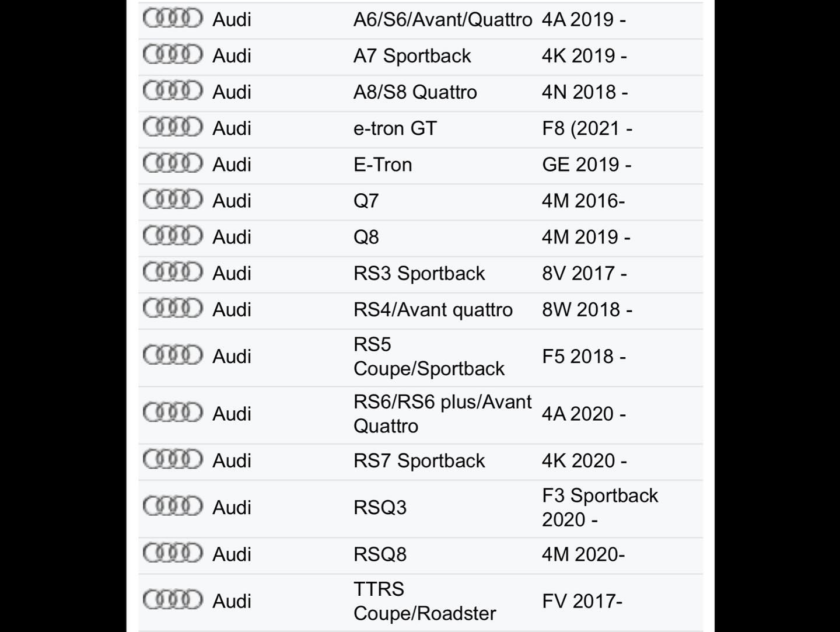Image resolution: width=840 pixels, height=632 pixels.
Task: Click the E-Tron model name
Action: pos(383,165)
